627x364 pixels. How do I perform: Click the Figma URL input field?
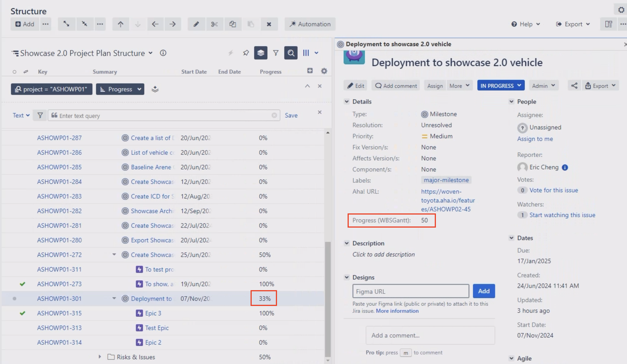click(411, 291)
